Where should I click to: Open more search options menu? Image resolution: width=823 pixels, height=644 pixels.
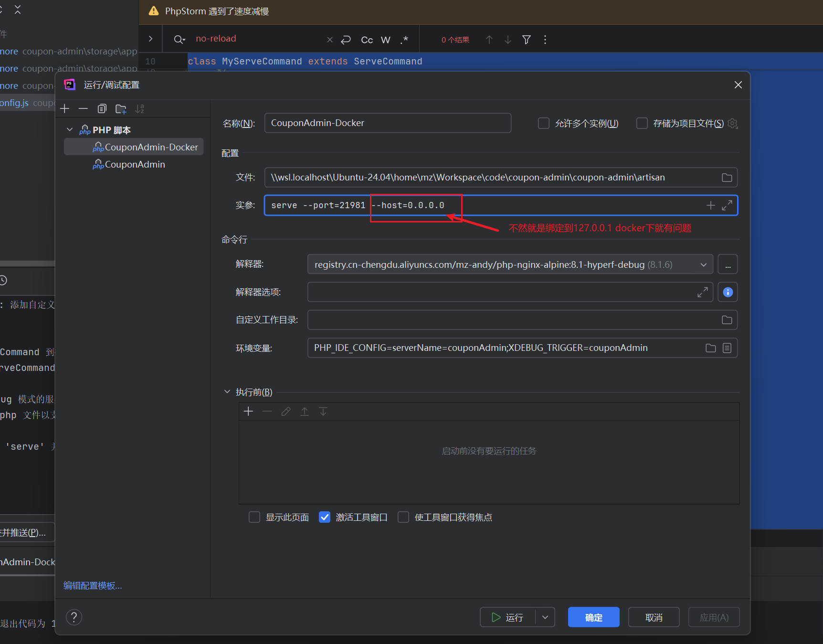545,40
